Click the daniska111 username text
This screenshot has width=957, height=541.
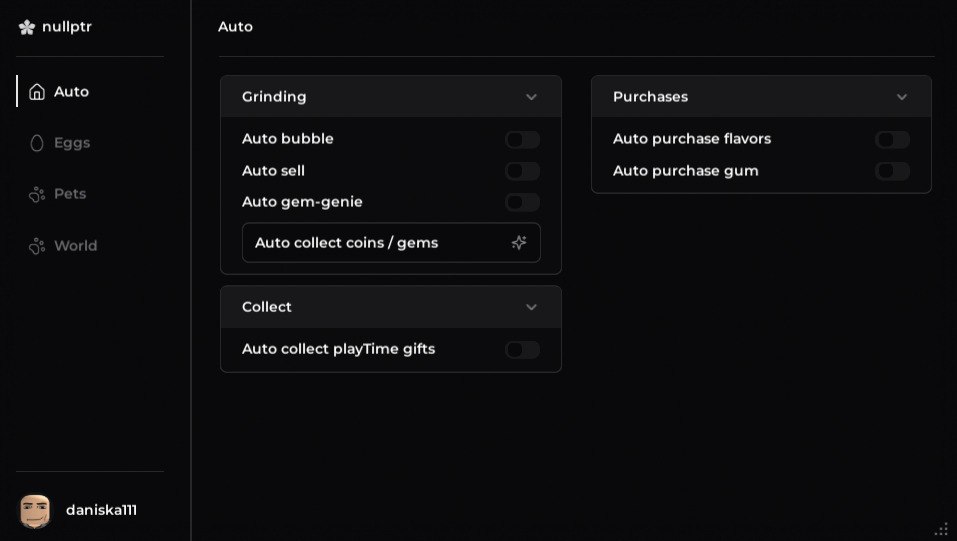pyautogui.click(x=101, y=510)
